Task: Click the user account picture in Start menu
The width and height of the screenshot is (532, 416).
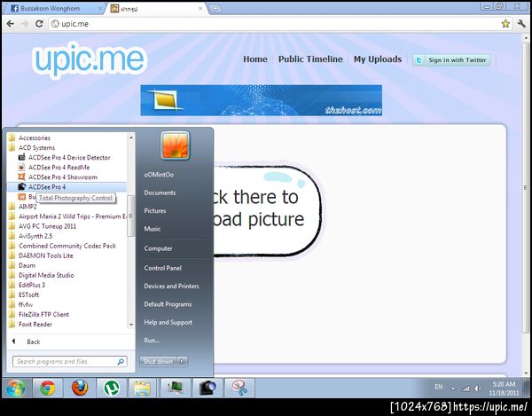Action: click(x=175, y=145)
